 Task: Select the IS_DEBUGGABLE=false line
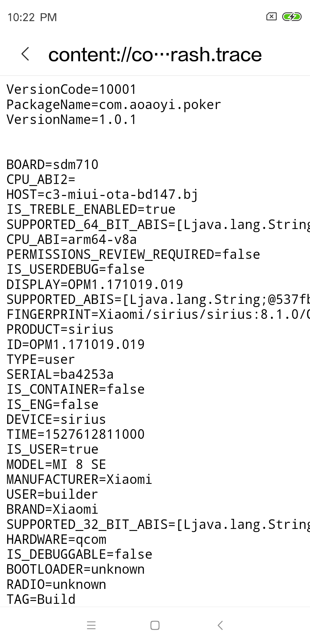click(80, 554)
